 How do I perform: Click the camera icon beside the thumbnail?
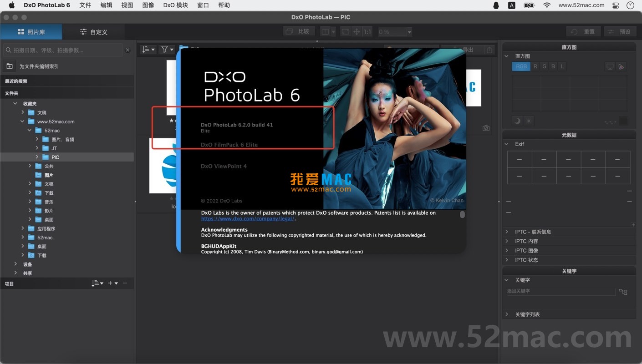[x=486, y=128]
